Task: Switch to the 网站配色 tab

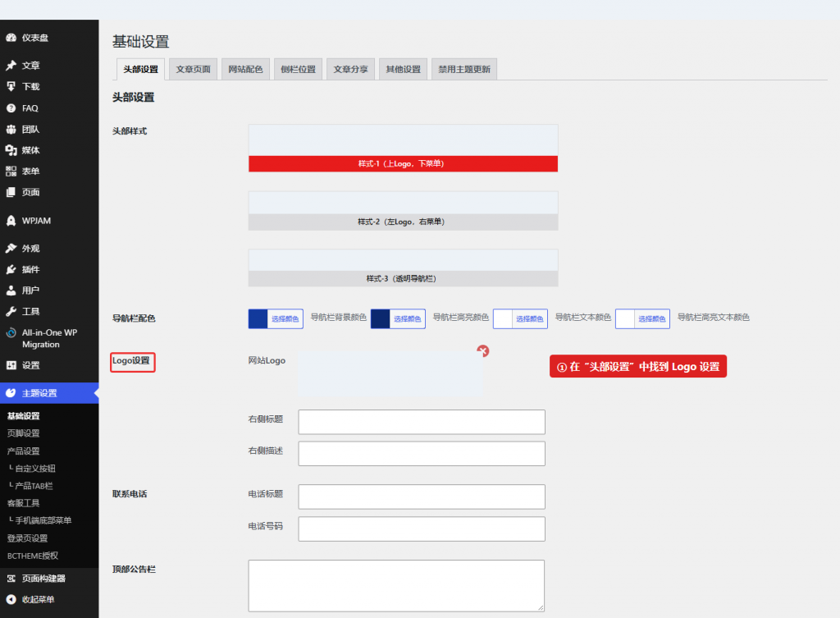Action: 245,69
